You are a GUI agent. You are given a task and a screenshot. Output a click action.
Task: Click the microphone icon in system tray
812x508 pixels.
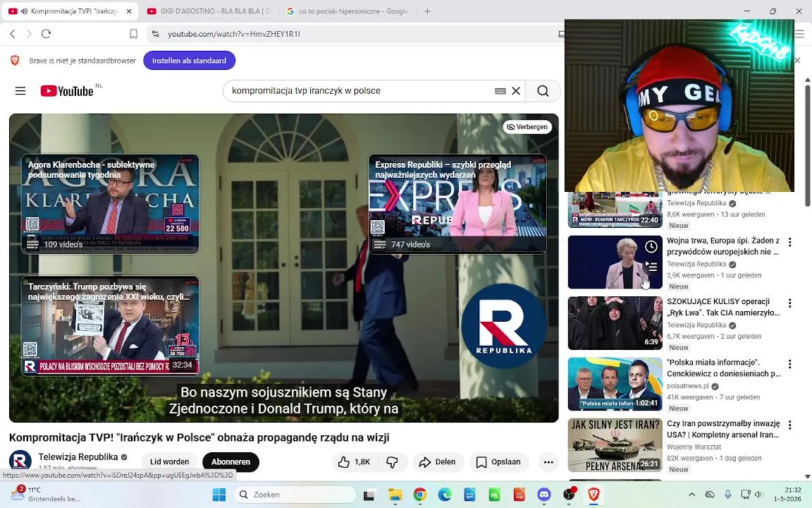click(x=727, y=495)
